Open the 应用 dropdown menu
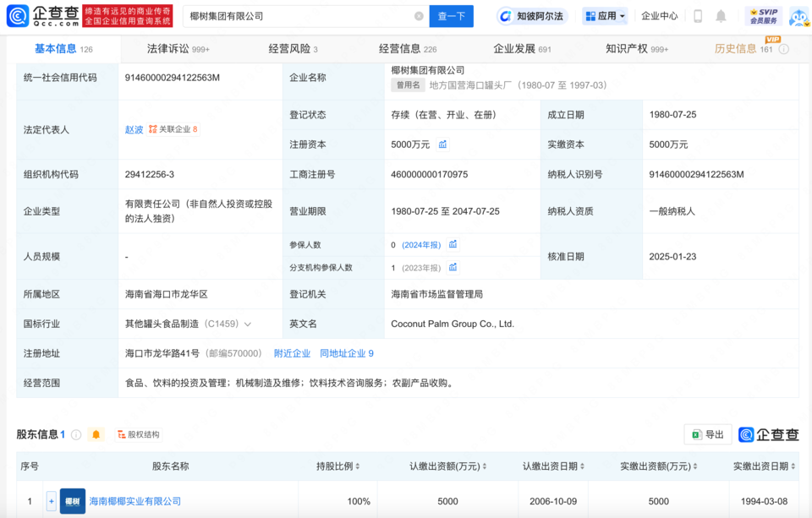This screenshot has width=812, height=518. coord(605,16)
